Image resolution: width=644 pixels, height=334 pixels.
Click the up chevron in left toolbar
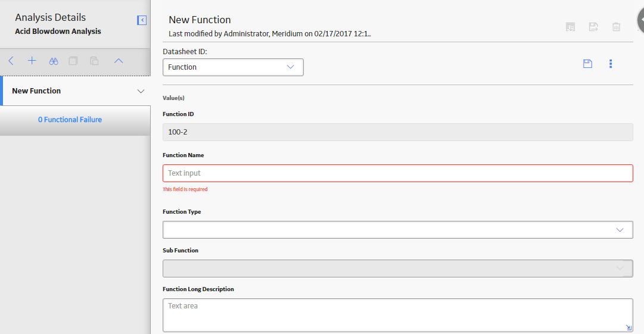tap(119, 61)
